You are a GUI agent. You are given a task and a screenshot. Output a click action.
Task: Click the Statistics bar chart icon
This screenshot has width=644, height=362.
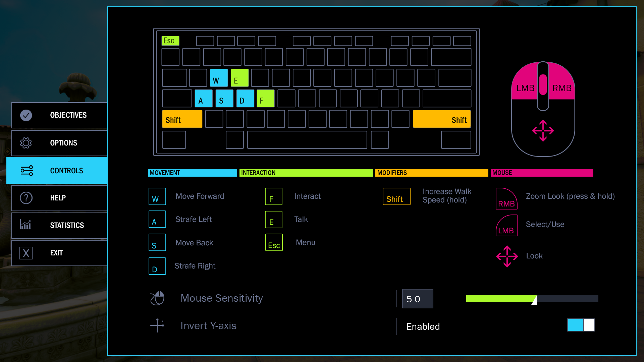tap(26, 225)
